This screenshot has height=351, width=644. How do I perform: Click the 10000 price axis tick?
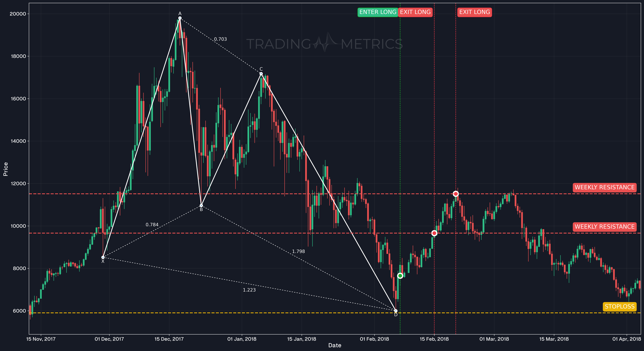(x=18, y=226)
